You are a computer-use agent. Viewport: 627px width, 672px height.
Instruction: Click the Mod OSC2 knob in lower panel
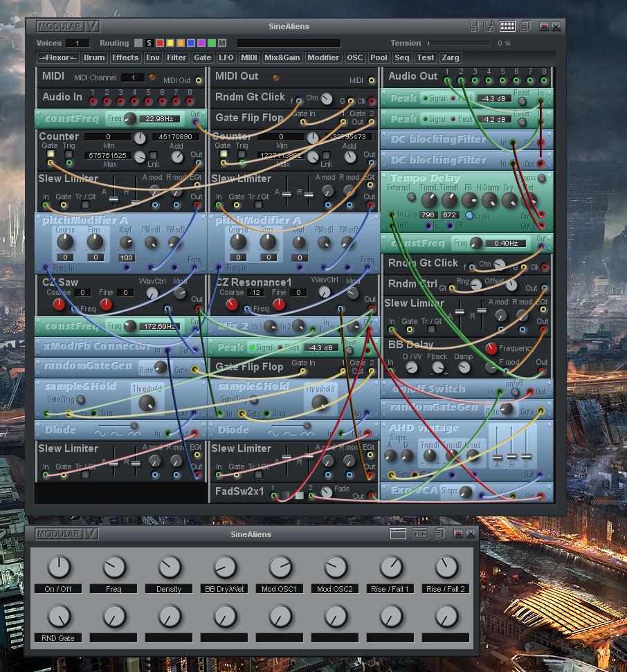coord(336,567)
